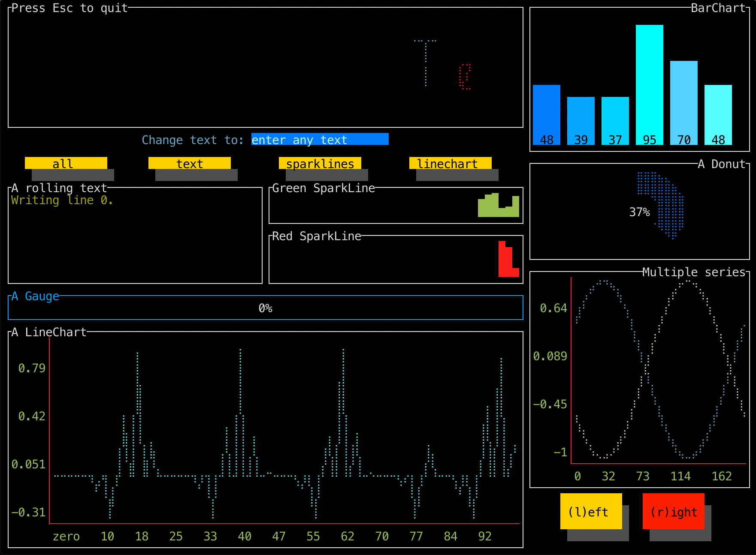Click the 33 x-axis label on LineChart
The height and width of the screenshot is (555, 756).
[210, 536]
